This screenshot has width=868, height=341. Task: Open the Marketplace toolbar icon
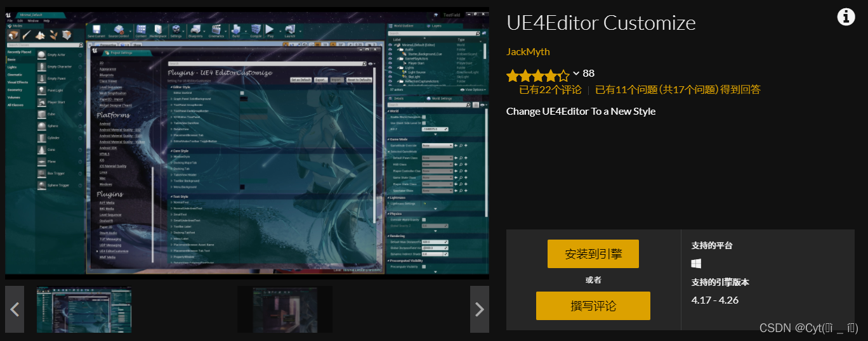tap(157, 30)
